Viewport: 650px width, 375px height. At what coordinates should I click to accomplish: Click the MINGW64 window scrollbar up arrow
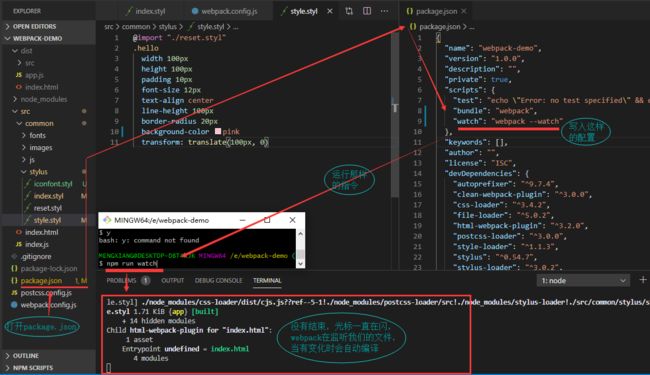pyautogui.click(x=301, y=234)
